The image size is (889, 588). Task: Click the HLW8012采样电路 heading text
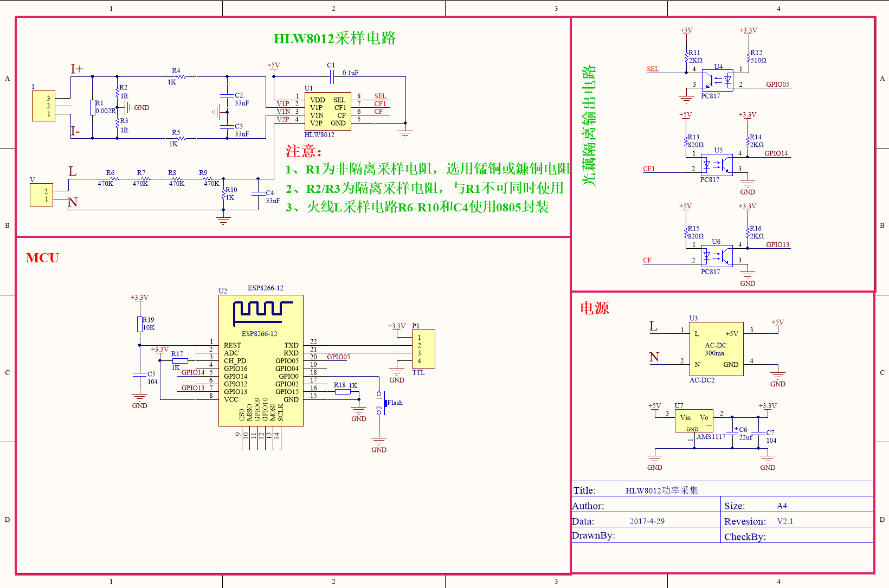336,38
